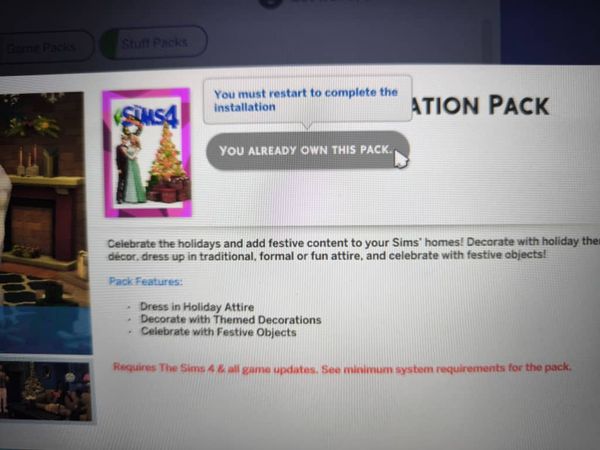
Task: Click the "You already own this pack" button
Action: pyautogui.click(x=308, y=150)
